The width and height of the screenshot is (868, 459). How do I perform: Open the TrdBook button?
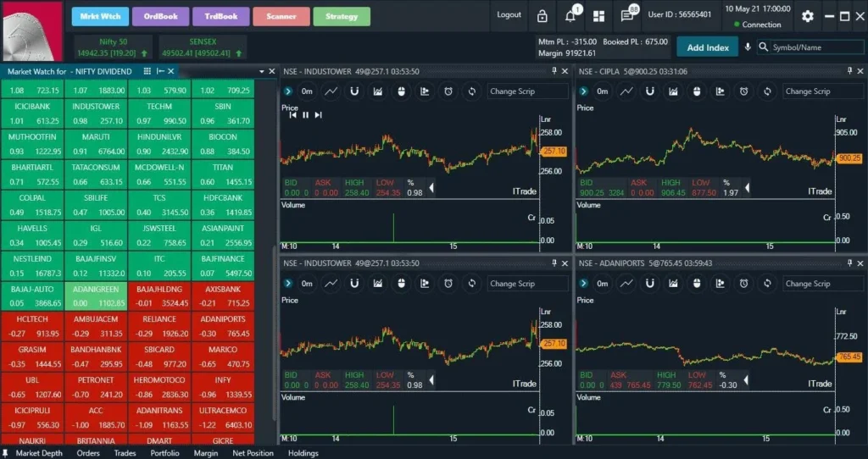221,17
